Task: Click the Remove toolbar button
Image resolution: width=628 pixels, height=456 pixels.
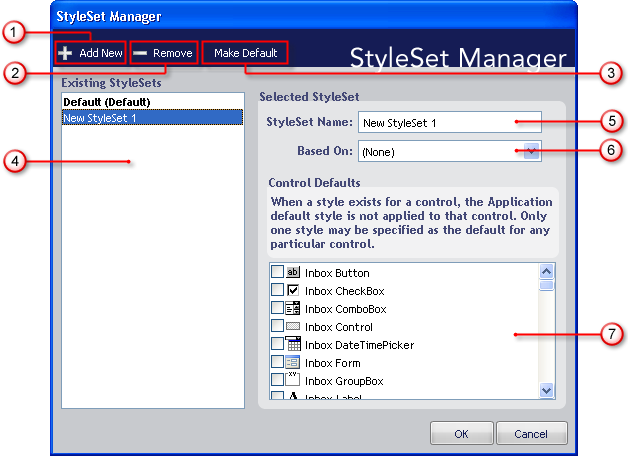Action: (163, 52)
